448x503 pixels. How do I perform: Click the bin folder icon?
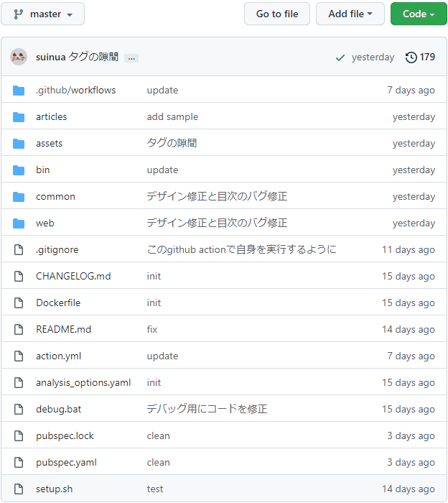pyautogui.click(x=19, y=170)
